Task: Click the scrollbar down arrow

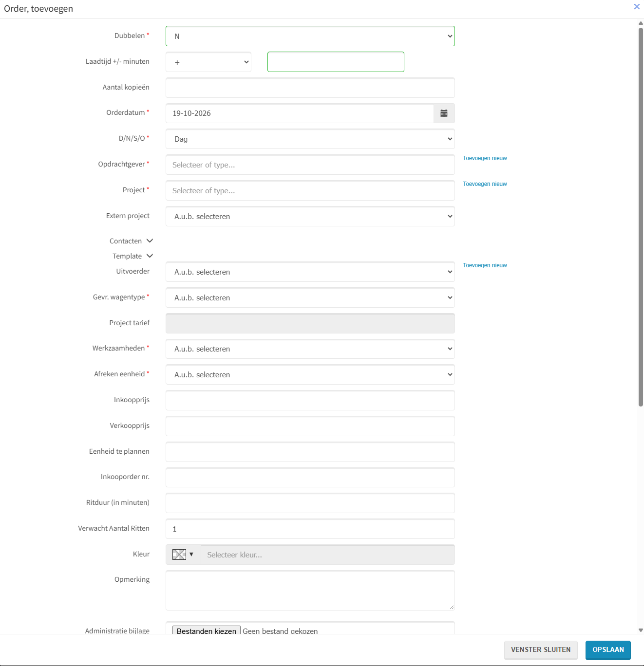Action: [x=641, y=630]
